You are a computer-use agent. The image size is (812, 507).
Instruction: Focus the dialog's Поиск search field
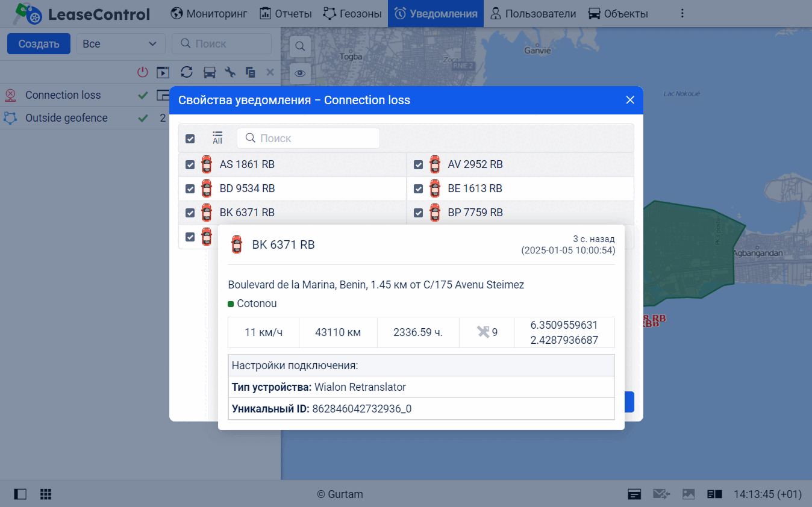(x=308, y=138)
